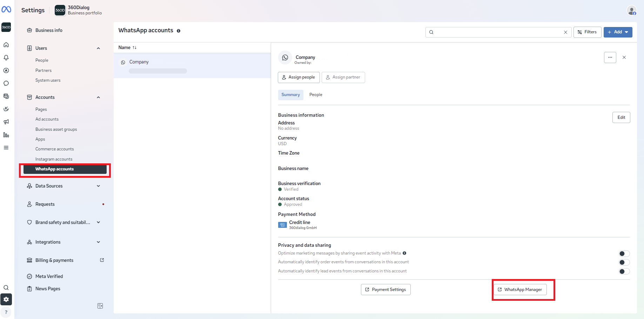Click the collapse sidebar panel icon

click(100, 306)
